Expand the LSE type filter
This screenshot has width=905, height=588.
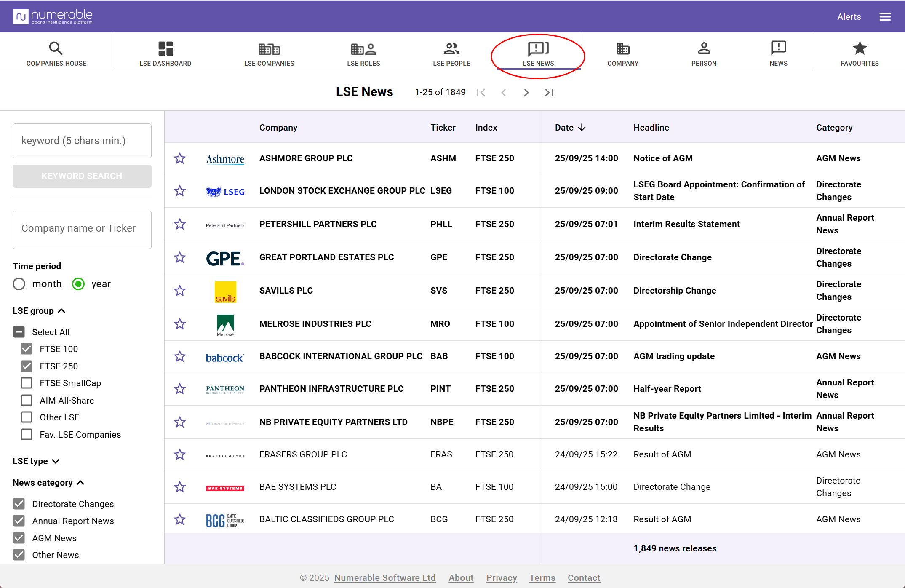56,461
